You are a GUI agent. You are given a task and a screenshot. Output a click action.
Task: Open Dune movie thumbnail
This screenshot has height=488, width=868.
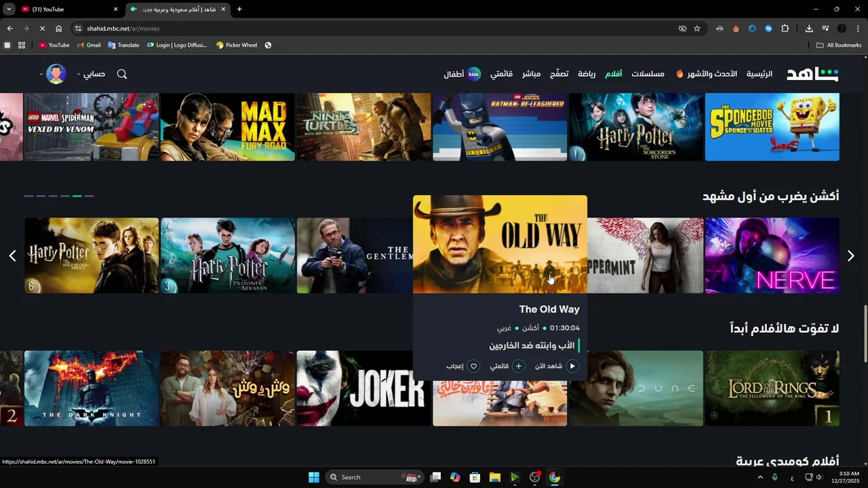click(x=636, y=388)
